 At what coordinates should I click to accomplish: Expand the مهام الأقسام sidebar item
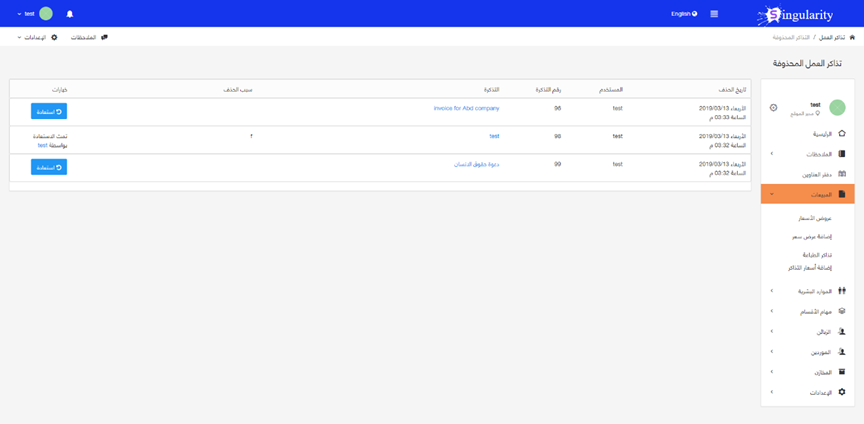807,311
